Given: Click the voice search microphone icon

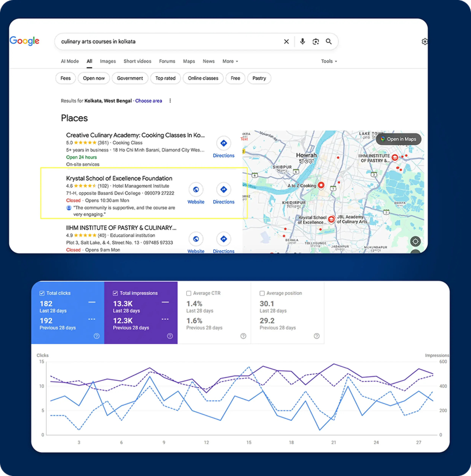Looking at the screenshot, I should (x=303, y=41).
